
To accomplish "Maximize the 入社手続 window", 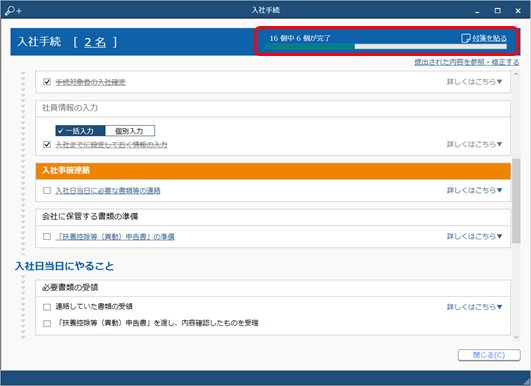I will click(497, 11).
